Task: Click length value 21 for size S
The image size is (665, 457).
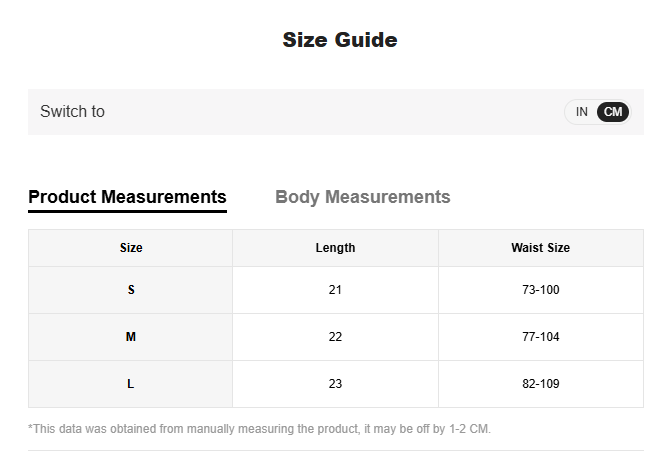Action: point(335,290)
